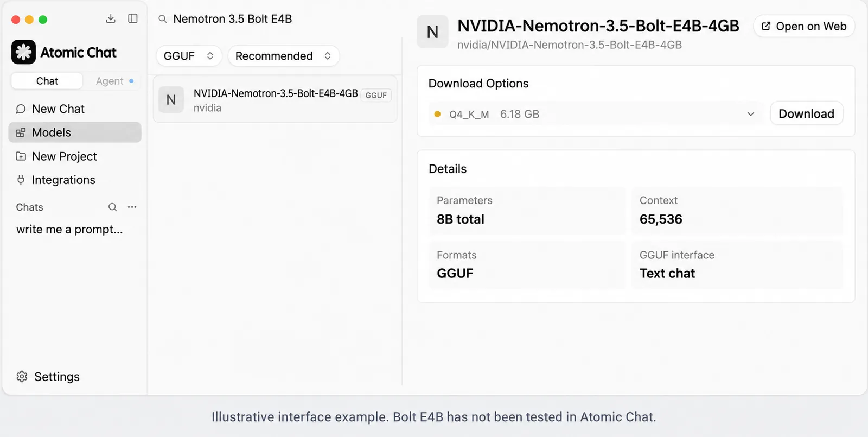Click the Atomic Chat title text

(x=79, y=53)
